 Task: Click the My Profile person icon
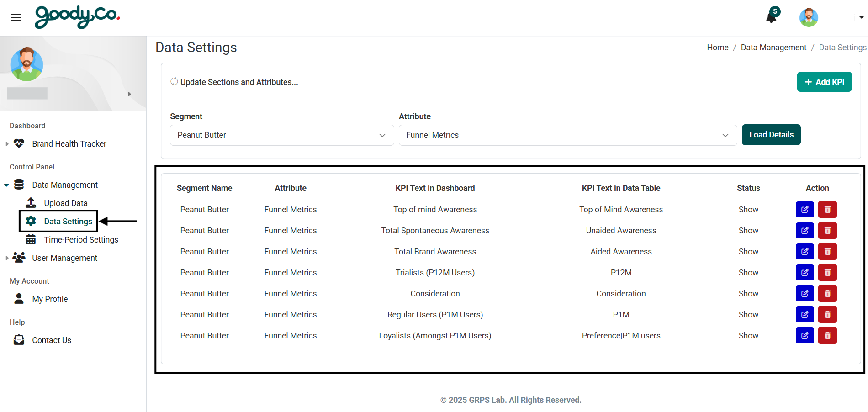(19, 299)
